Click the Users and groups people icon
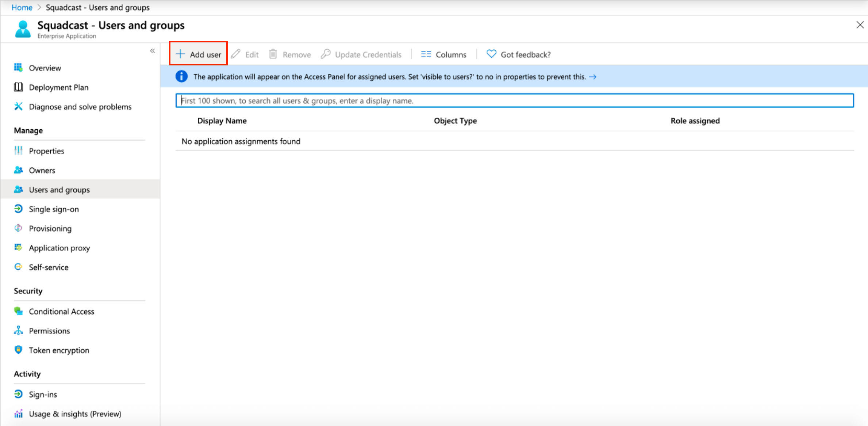 pyautogui.click(x=18, y=189)
